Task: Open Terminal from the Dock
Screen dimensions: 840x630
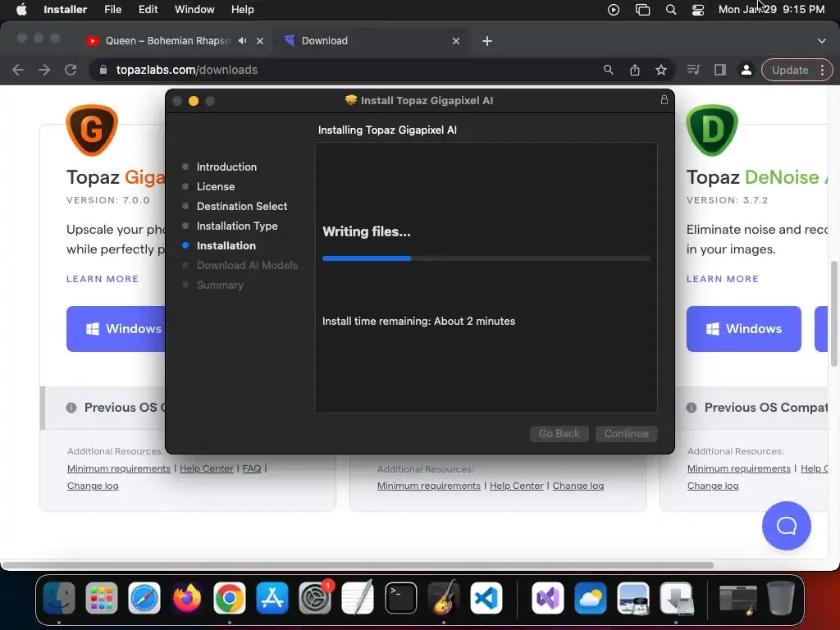Action: tap(400, 597)
